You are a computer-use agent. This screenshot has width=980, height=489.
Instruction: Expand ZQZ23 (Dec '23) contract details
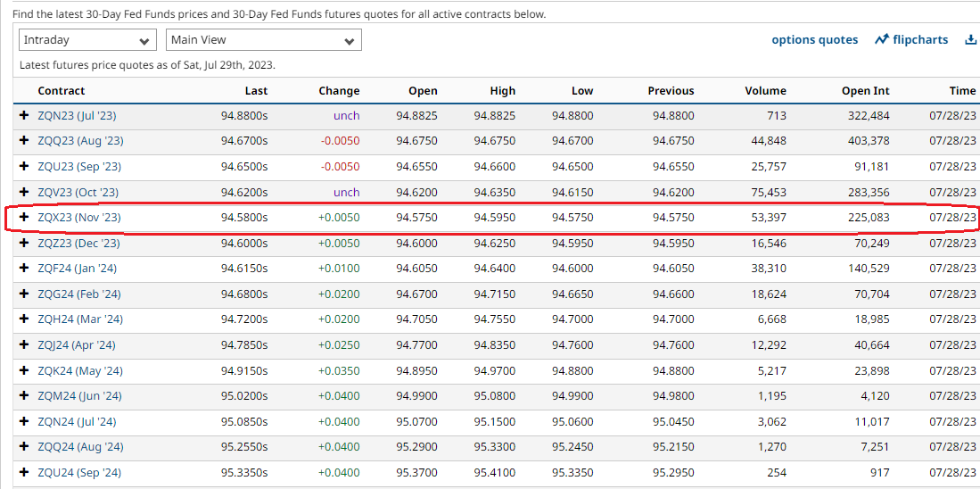coord(24,243)
